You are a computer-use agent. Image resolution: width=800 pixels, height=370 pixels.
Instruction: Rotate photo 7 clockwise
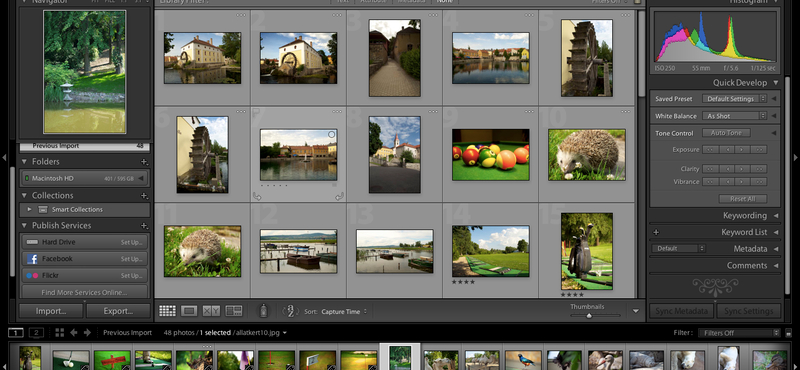pos(340,196)
